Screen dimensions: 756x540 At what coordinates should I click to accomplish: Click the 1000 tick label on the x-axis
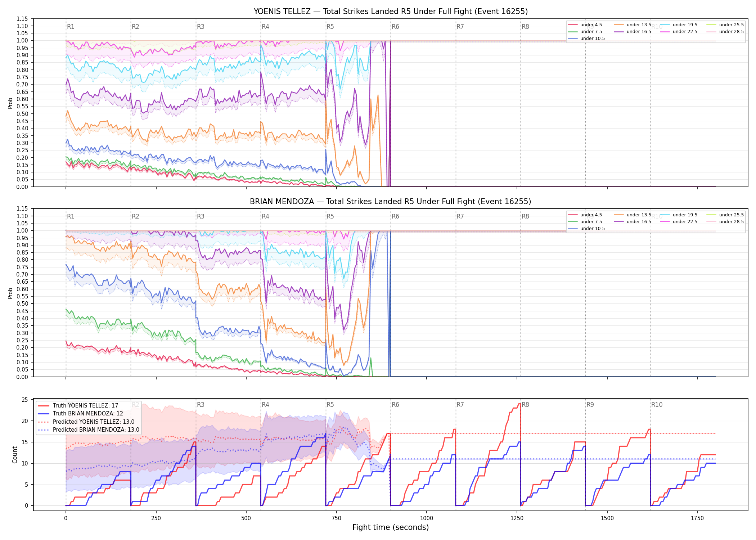pos(427,518)
